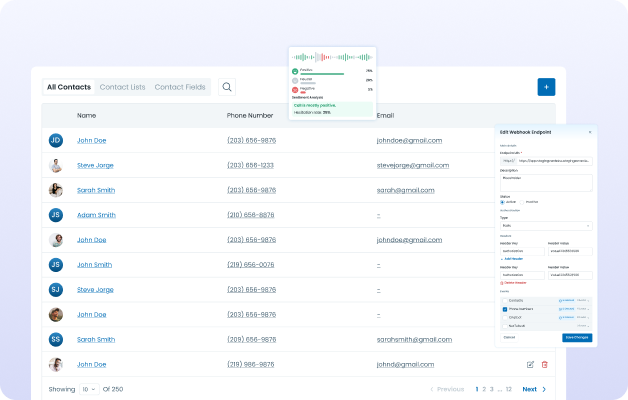Switch to the Contact Lists tab
Image resolution: width=628 pixels, height=400 pixels.
[x=122, y=87]
